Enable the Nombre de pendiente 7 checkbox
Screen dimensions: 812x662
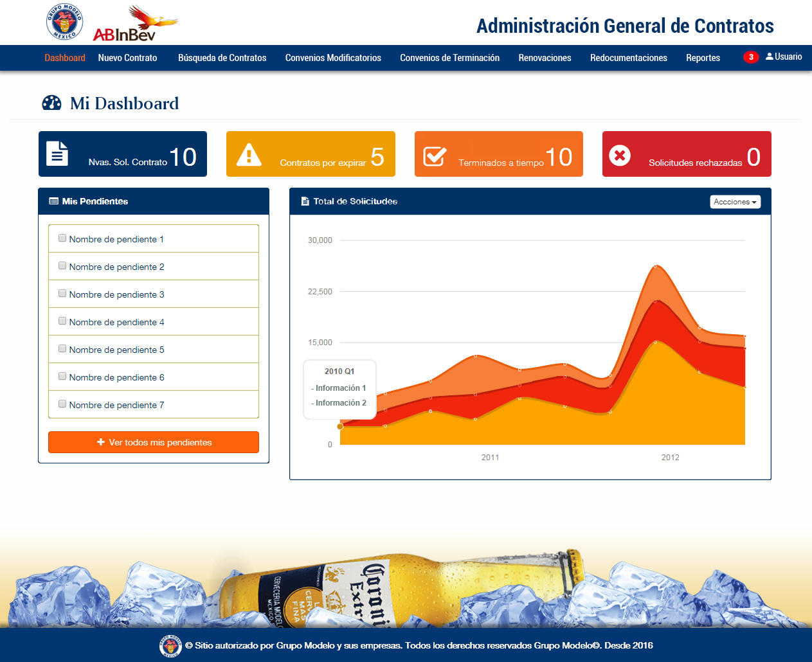click(62, 404)
